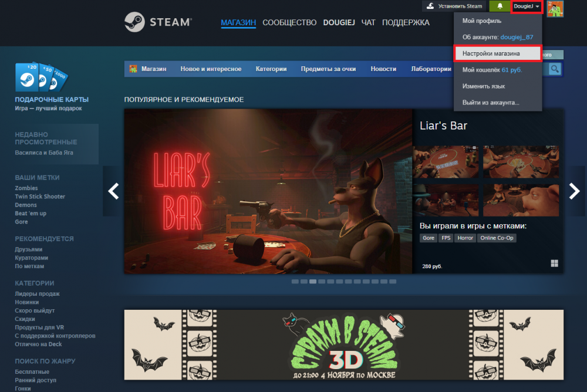The height and width of the screenshot is (392, 587).
Task: Click Beat 'em up tag link
Action: tap(31, 214)
